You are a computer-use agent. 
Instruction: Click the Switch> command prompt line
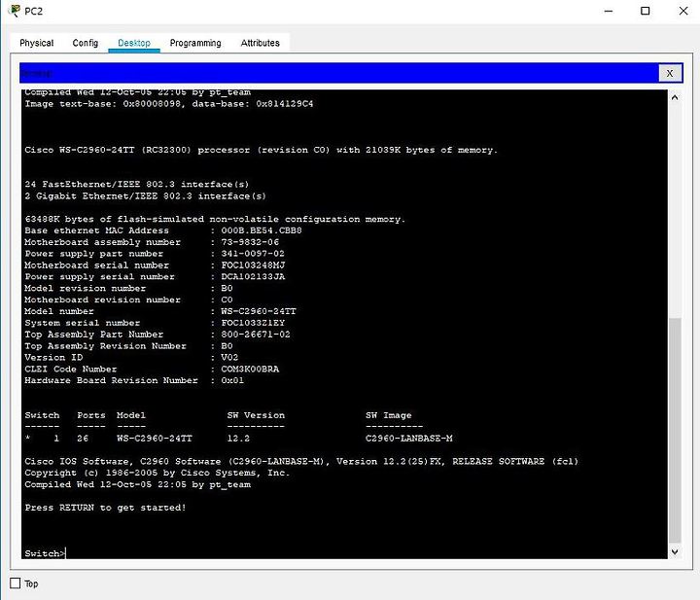point(45,553)
